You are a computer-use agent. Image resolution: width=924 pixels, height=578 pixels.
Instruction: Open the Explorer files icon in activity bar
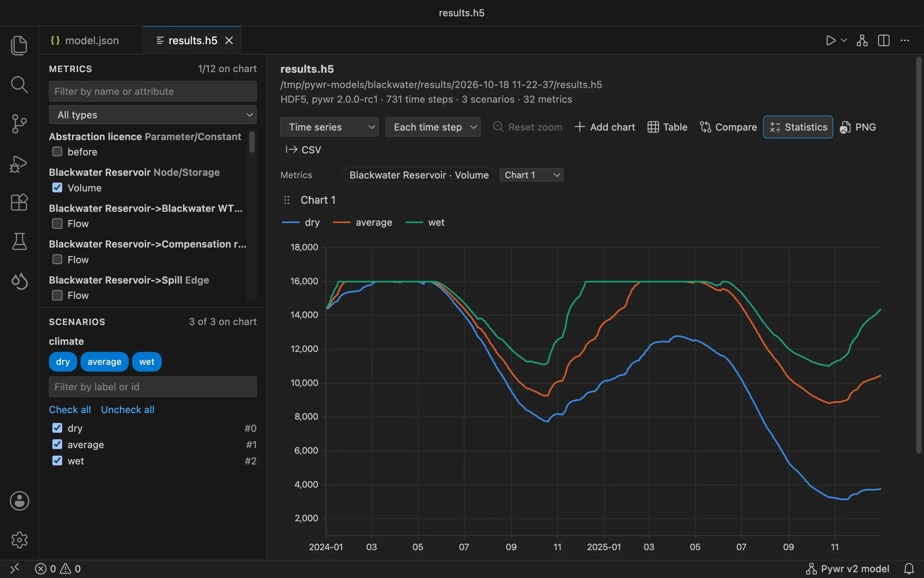[19, 46]
